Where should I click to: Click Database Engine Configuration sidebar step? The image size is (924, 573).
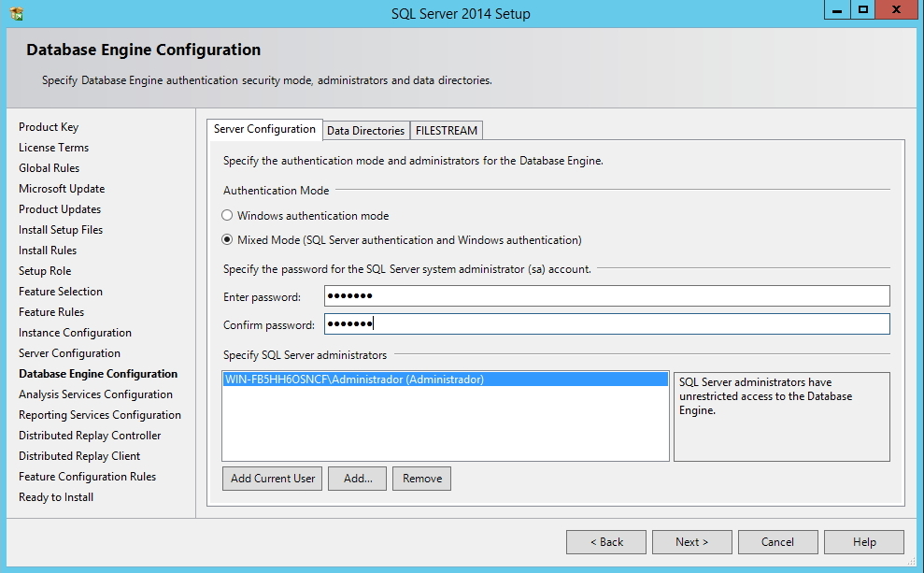coord(98,374)
